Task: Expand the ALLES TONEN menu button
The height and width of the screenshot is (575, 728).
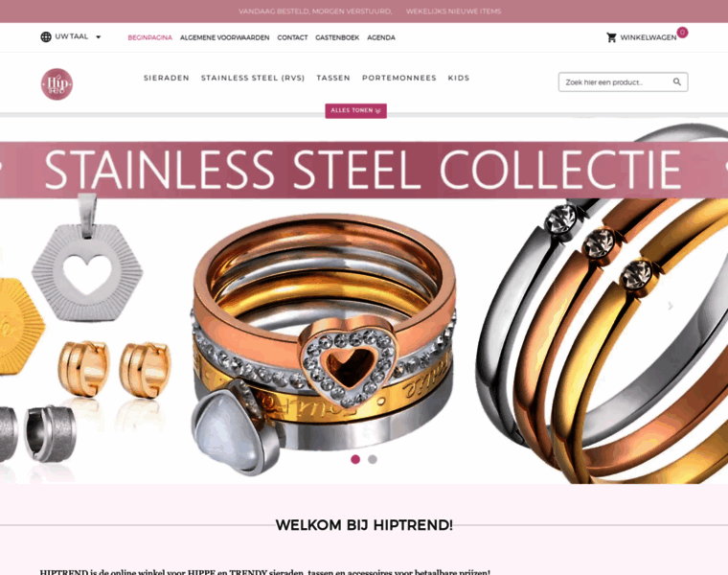Action: coord(355,110)
